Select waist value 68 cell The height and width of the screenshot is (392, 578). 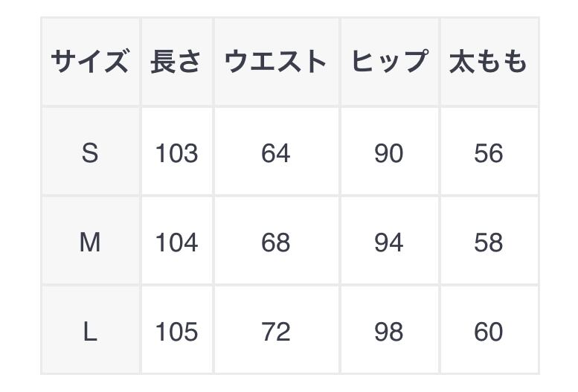pyautogui.click(x=276, y=242)
